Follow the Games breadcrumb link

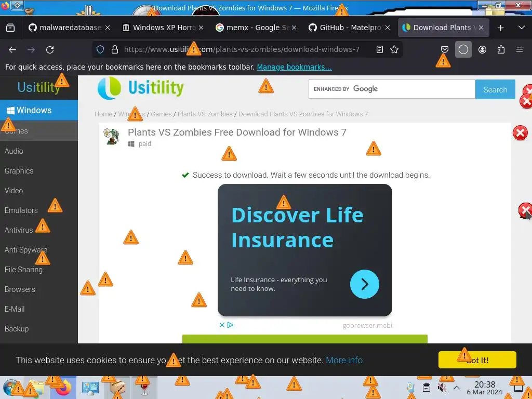[161, 114]
